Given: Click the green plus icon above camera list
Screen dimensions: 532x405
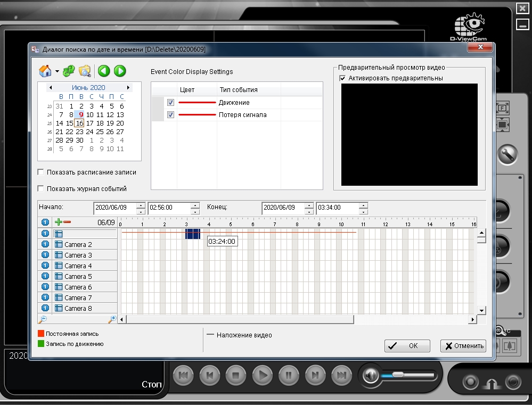Looking at the screenshot, I should tap(59, 222).
